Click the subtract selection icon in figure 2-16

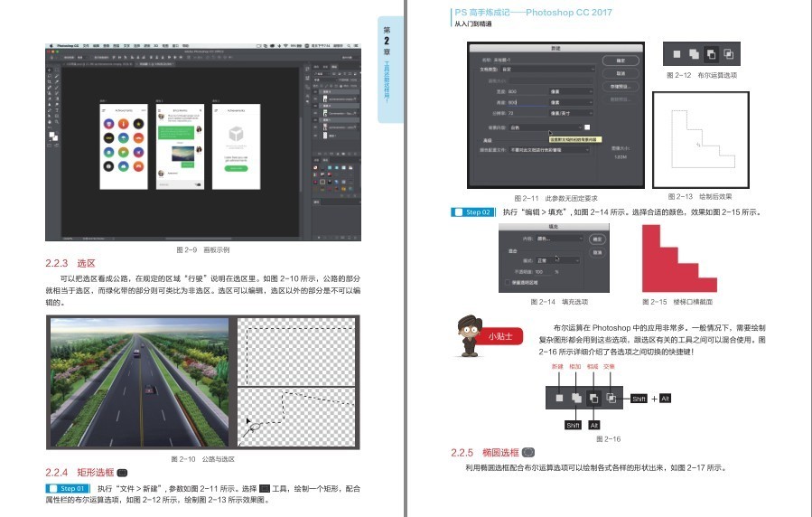pos(593,398)
